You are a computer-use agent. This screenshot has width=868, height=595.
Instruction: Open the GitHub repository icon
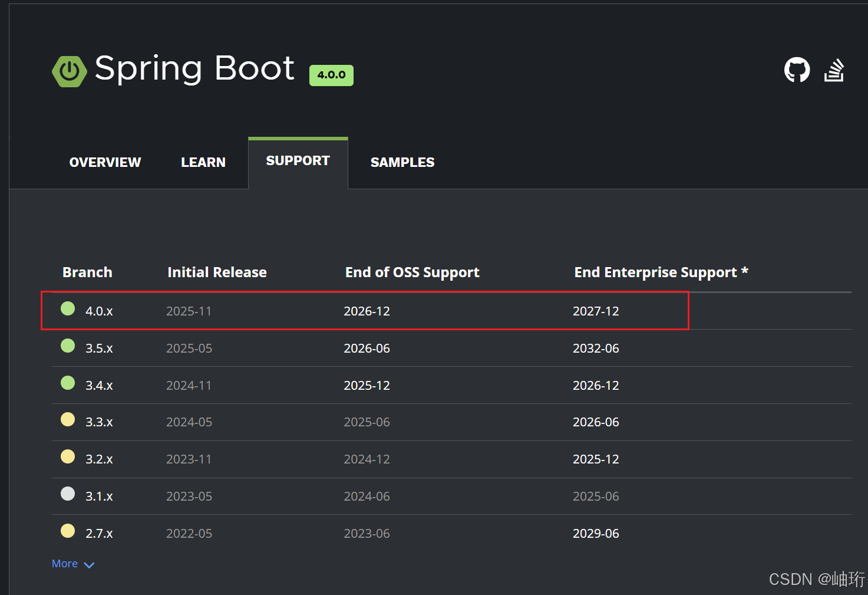797,70
